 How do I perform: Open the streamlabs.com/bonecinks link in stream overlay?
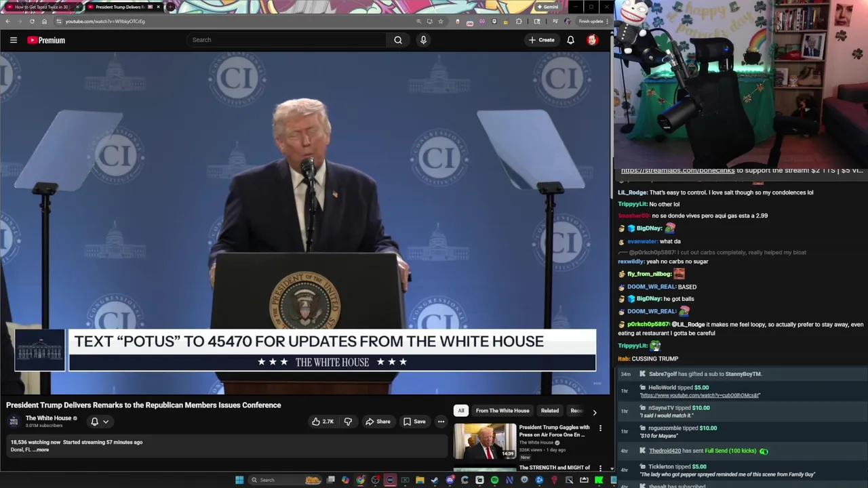point(677,171)
